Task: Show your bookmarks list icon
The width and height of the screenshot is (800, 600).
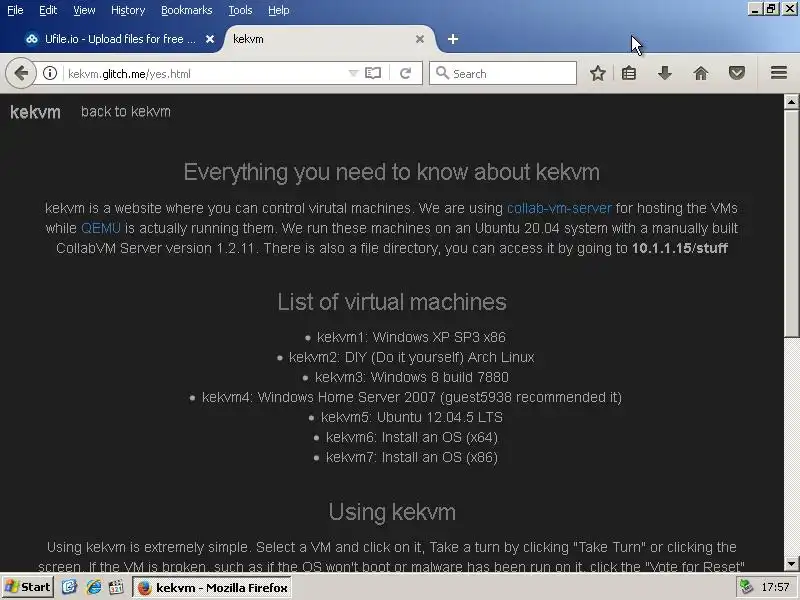Action: 629,73
